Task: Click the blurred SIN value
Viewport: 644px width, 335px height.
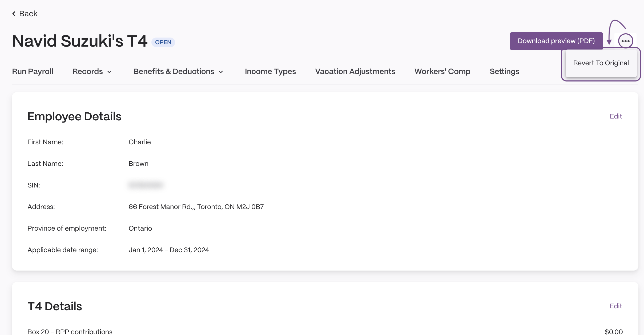Action: click(x=146, y=185)
